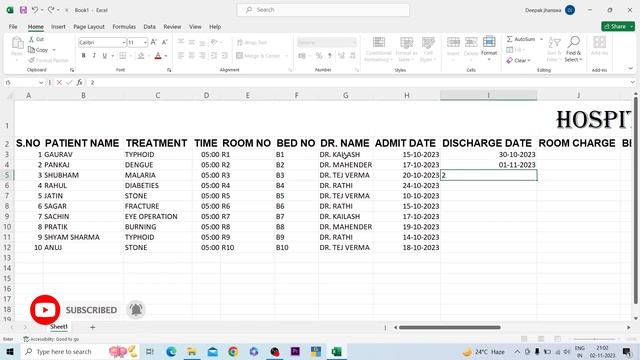Confirm the entry with the checkmark

click(x=69, y=82)
